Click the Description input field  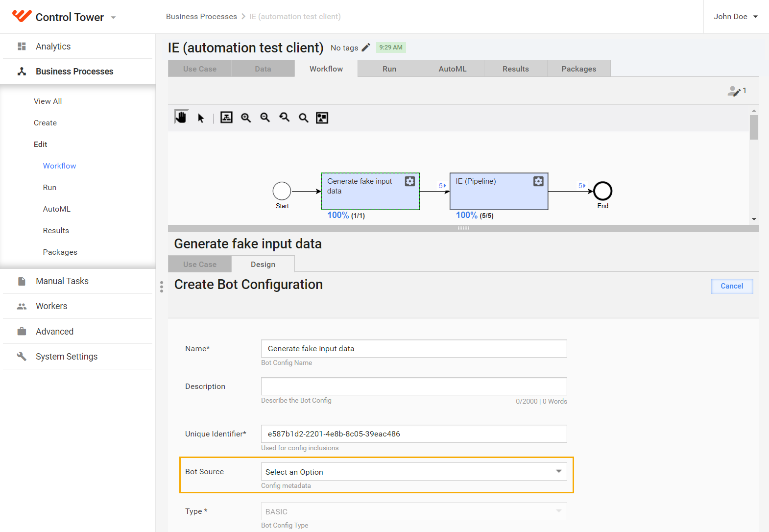point(414,386)
